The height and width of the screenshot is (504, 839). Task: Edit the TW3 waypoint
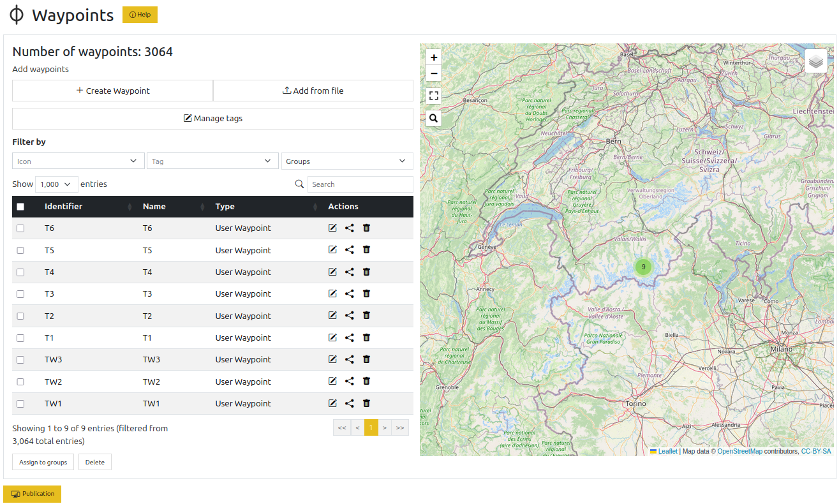point(332,359)
